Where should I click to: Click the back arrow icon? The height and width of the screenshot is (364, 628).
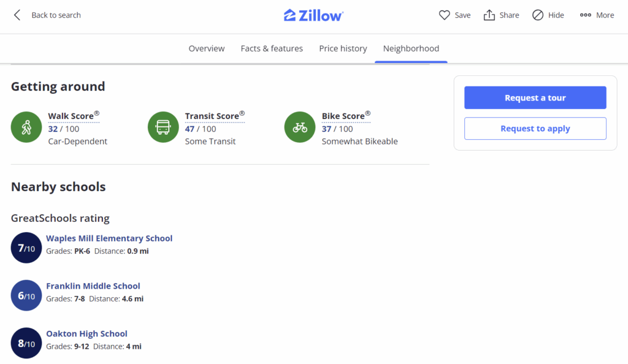tap(17, 15)
